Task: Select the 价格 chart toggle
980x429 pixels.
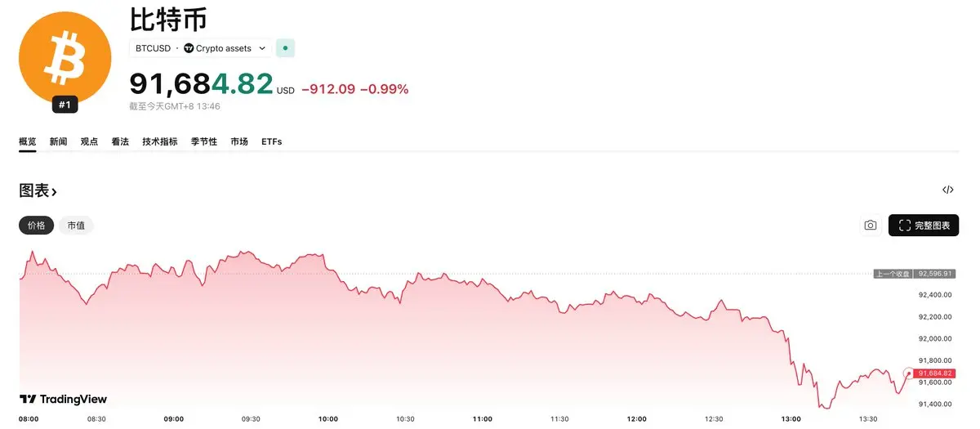Action: pos(37,226)
